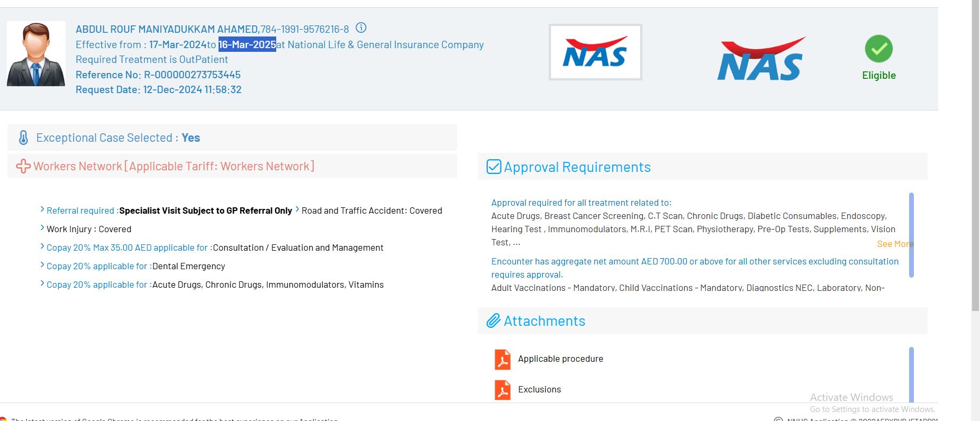Click the aggregate net amount AED 700.00 note
980x421 pixels.
click(x=695, y=268)
